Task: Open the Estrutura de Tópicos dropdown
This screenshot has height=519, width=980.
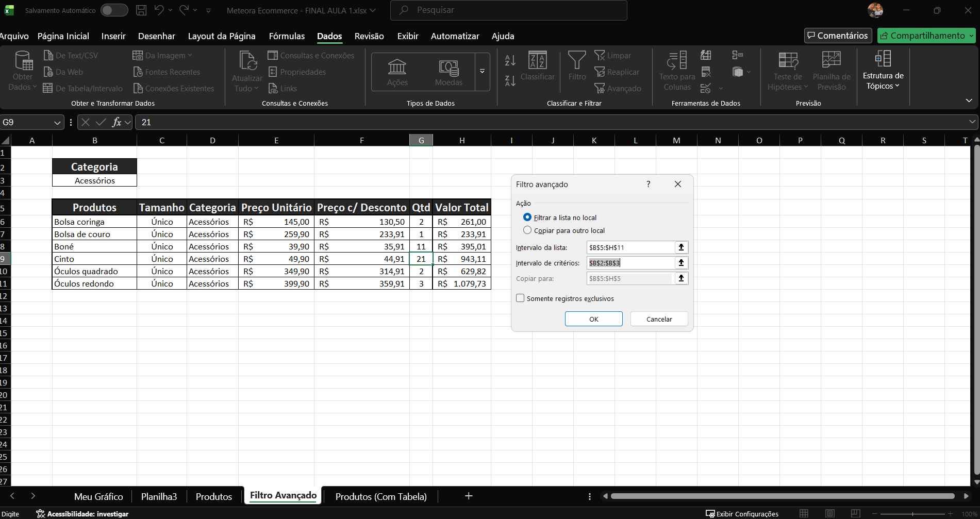Action: (x=883, y=72)
